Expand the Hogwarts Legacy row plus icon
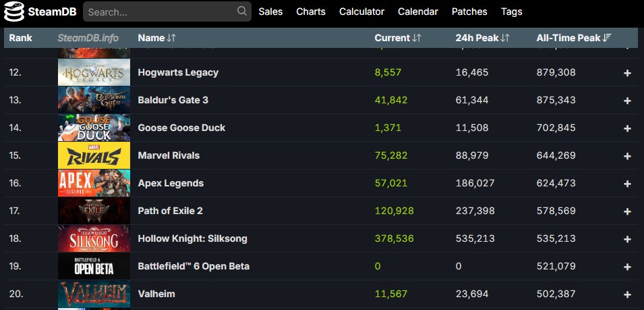Viewport: 644px width, 310px height. pos(627,73)
